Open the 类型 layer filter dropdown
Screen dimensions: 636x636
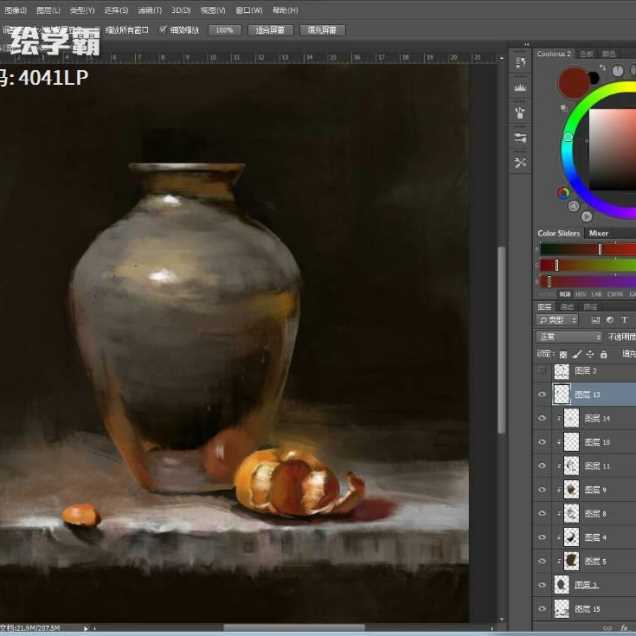tap(557, 320)
